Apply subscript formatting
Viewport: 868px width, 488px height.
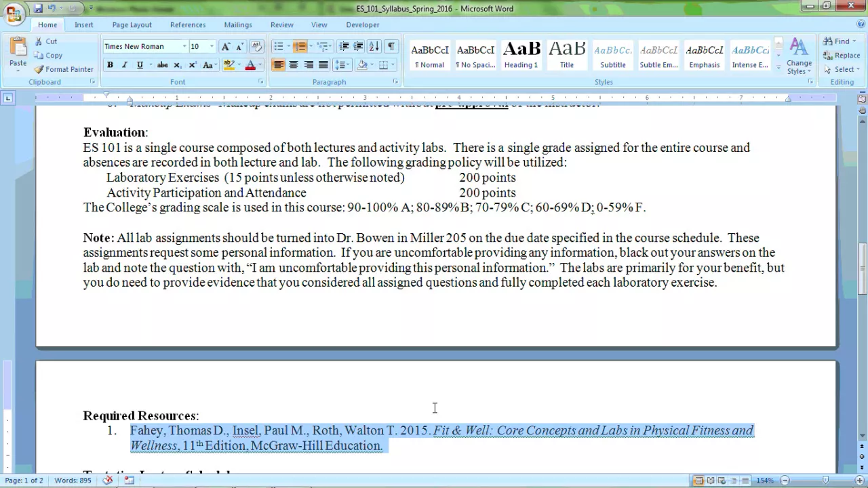click(x=177, y=65)
